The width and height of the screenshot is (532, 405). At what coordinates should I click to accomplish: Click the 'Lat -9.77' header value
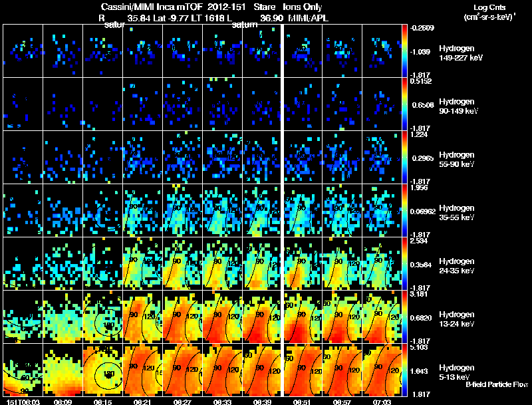click(x=172, y=18)
